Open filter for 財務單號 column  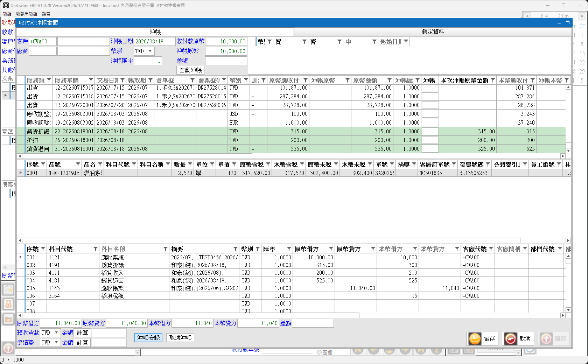coord(91,80)
